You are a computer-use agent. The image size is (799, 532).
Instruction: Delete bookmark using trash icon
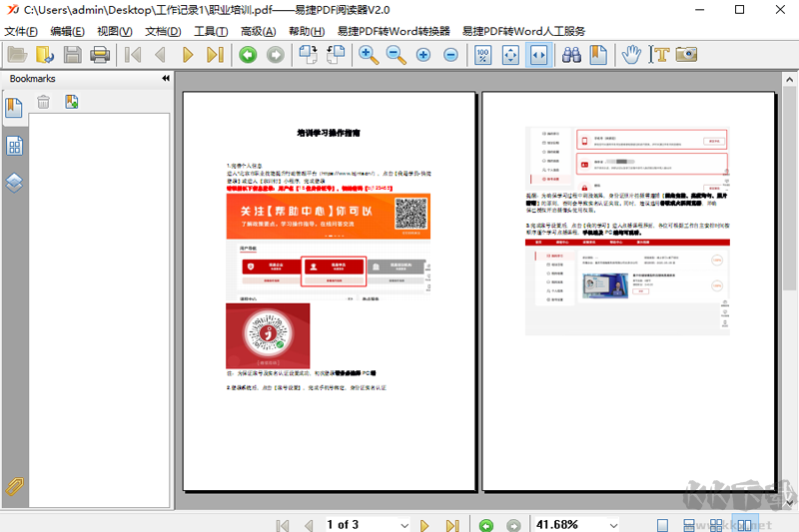[x=43, y=102]
